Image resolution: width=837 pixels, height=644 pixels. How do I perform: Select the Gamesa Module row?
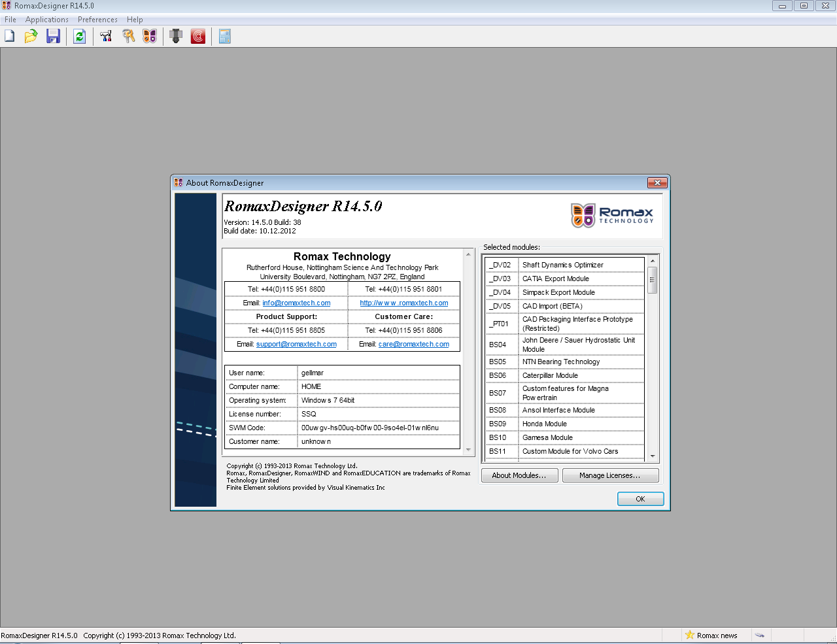click(565, 437)
